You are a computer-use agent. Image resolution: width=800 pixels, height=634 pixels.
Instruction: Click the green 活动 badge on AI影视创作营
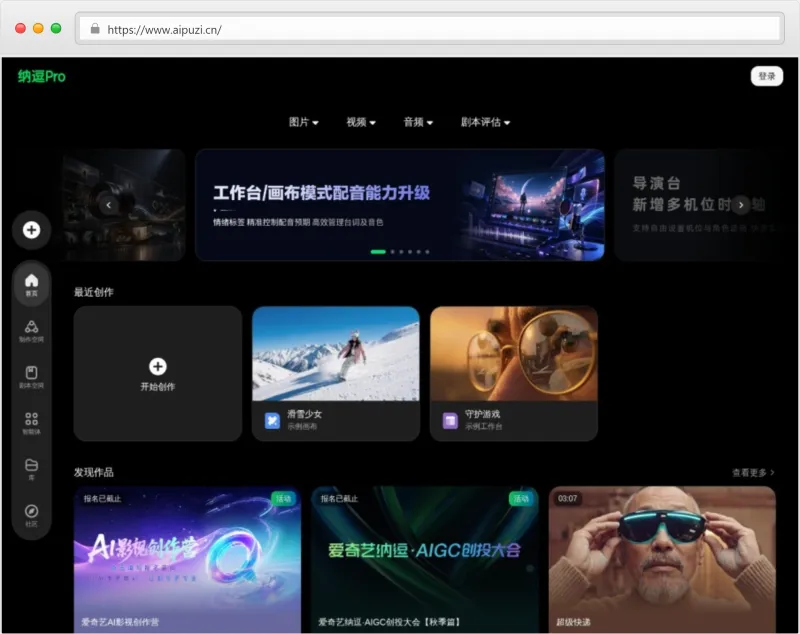(x=283, y=499)
